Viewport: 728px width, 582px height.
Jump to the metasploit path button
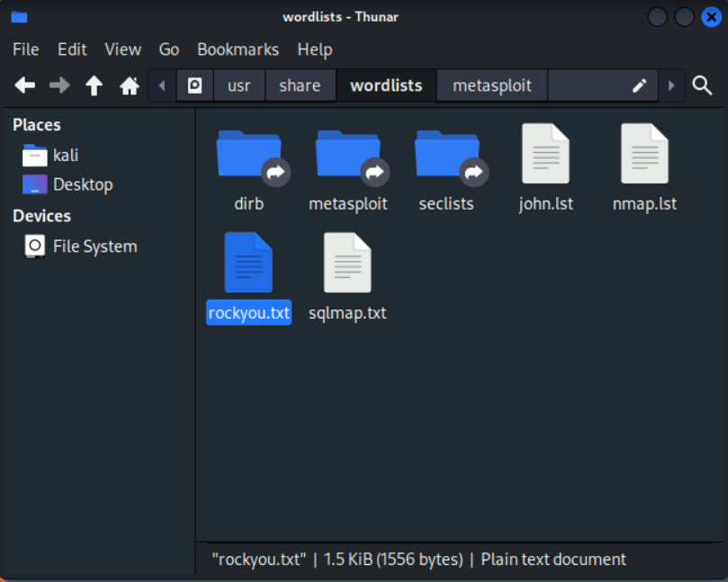pyautogui.click(x=491, y=85)
